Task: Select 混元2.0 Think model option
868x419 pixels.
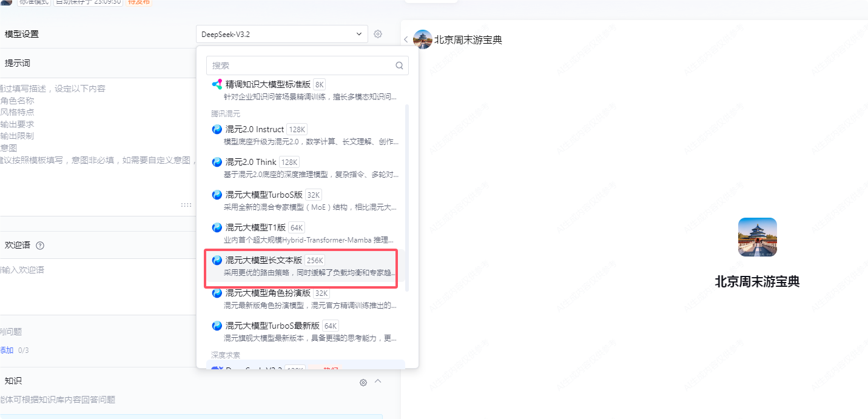Action: 306,168
